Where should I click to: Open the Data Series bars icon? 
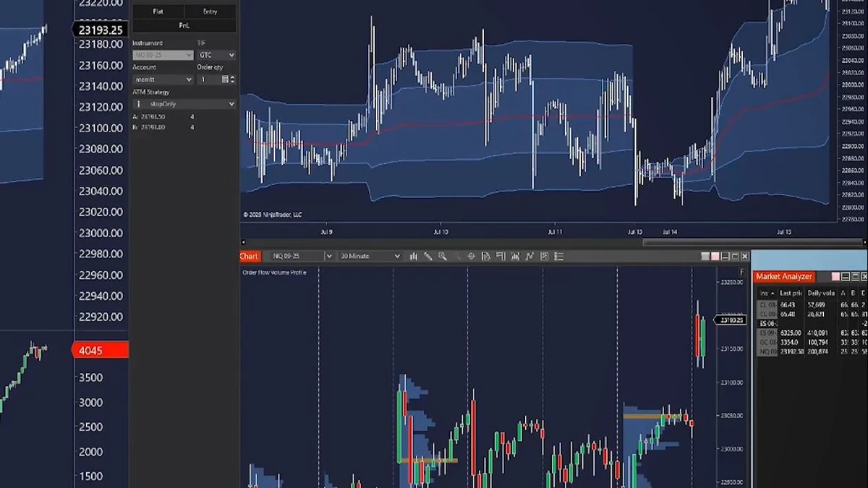(x=414, y=256)
